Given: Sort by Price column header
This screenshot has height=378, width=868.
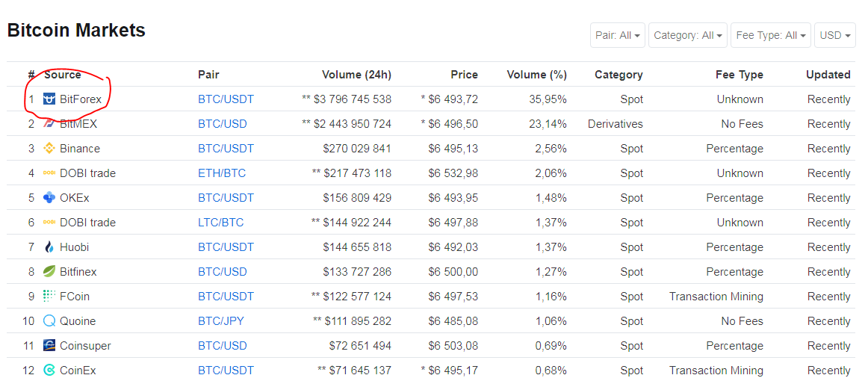Looking at the screenshot, I should tap(464, 75).
